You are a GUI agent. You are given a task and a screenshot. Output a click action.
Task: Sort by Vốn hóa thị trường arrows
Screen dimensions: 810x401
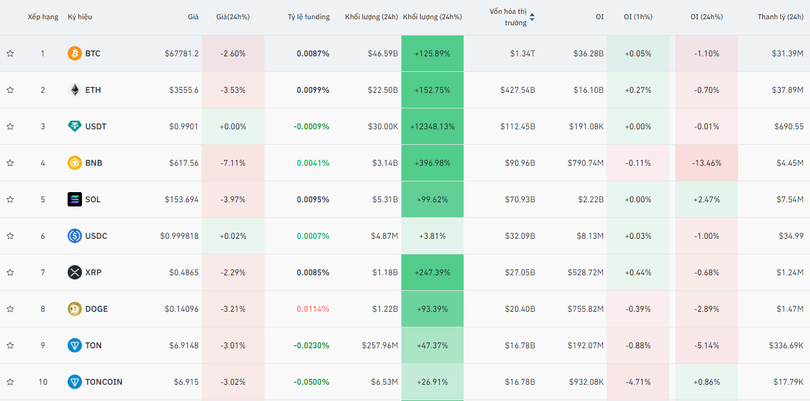pos(532,17)
